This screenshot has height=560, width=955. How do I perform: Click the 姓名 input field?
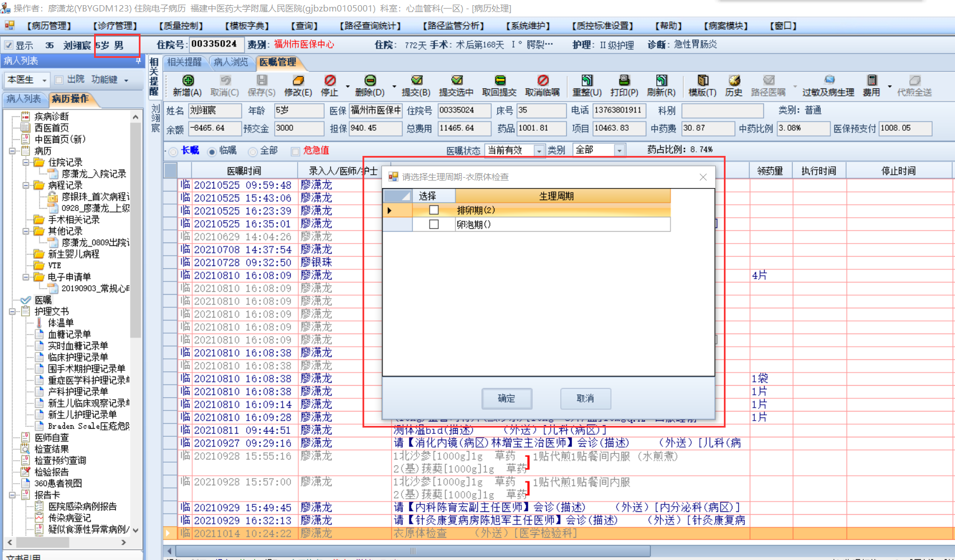point(215,110)
